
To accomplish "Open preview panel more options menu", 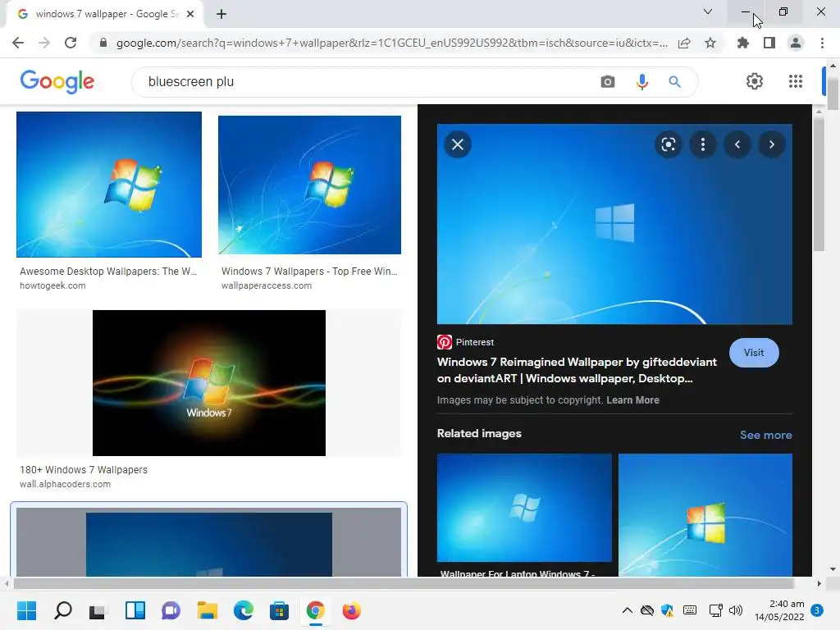I will [703, 144].
